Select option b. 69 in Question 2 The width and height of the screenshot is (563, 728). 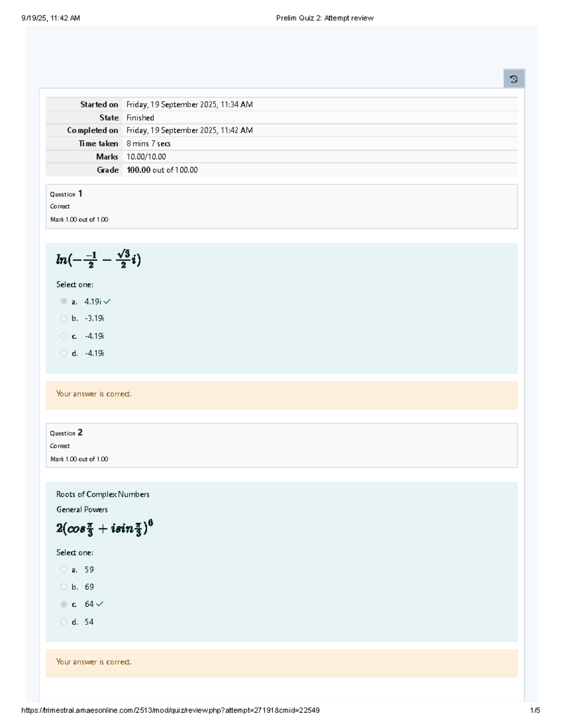tap(64, 586)
